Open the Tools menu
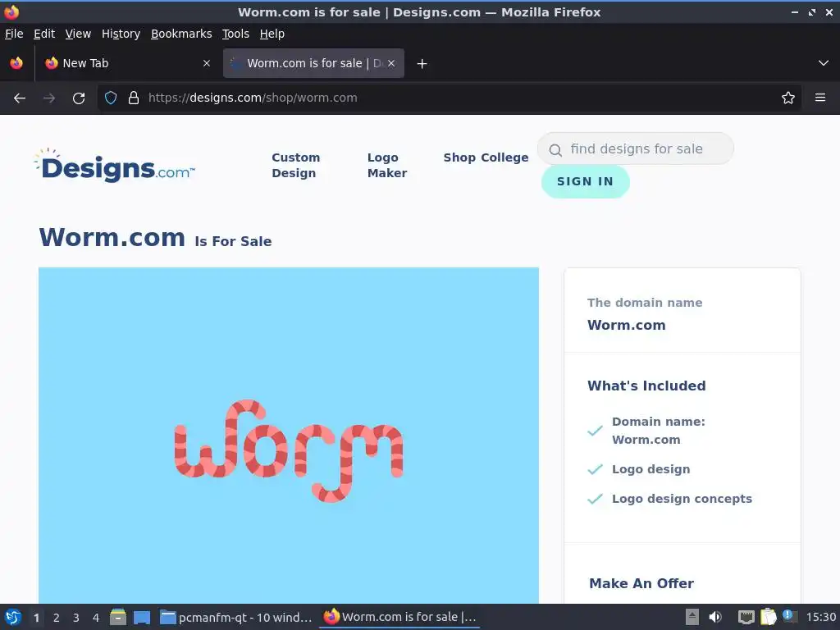 pyautogui.click(x=235, y=34)
